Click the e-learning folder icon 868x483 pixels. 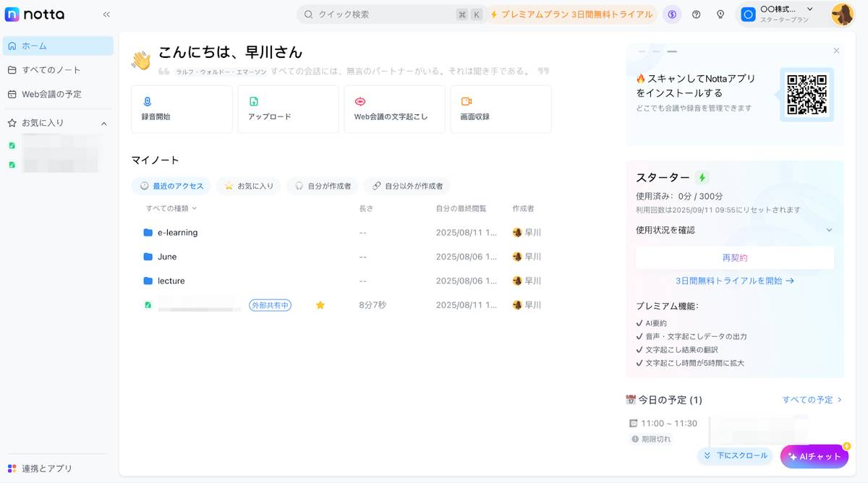pos(148,233)
